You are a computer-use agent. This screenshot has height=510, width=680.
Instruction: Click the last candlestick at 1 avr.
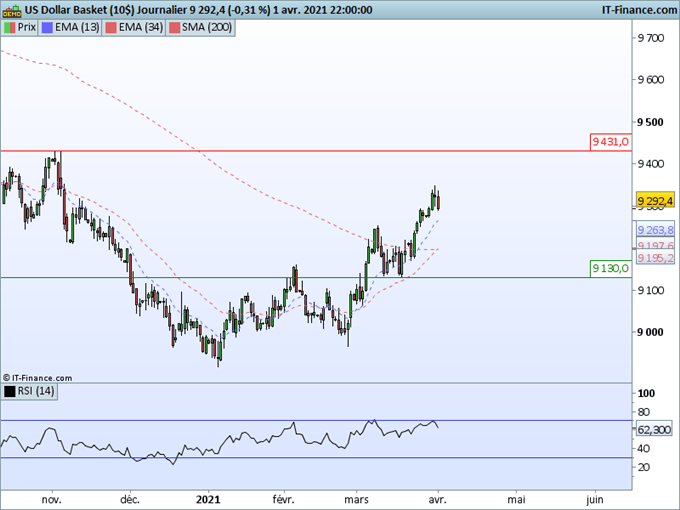439,201
